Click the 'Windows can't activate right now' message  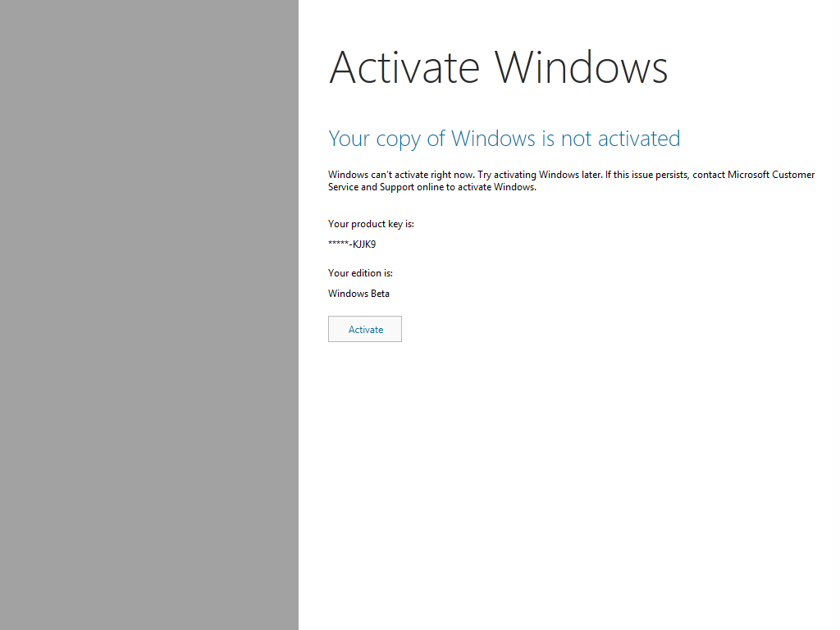click(x=571, y=180)
